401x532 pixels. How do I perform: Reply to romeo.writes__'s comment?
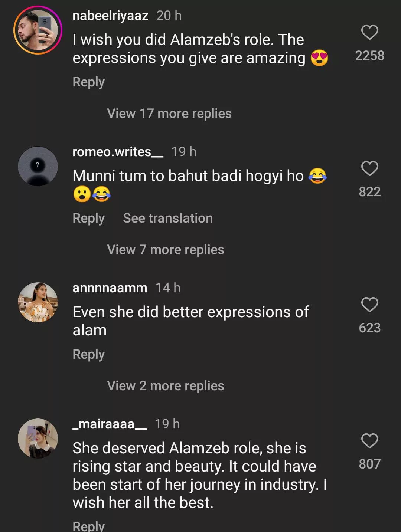click(x=88, y=218)
